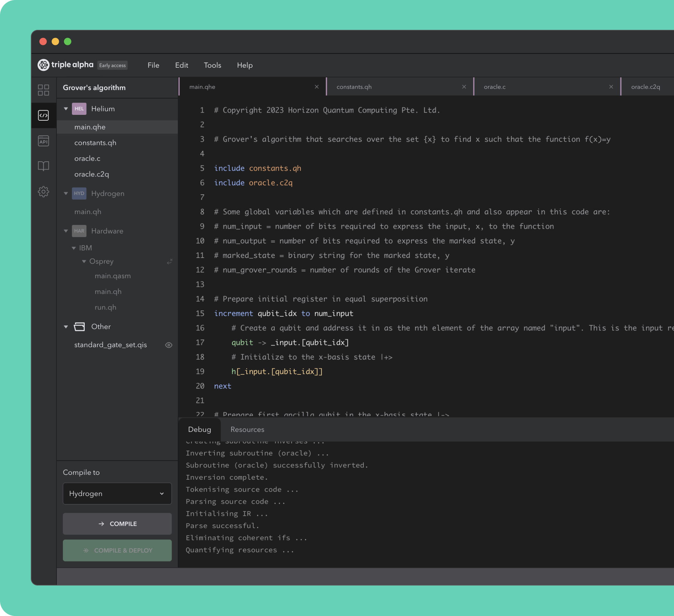Collapse the IBM hardware node
This screenshot has height=616, width=674.
pyautogui.click(x=74, y=248)
